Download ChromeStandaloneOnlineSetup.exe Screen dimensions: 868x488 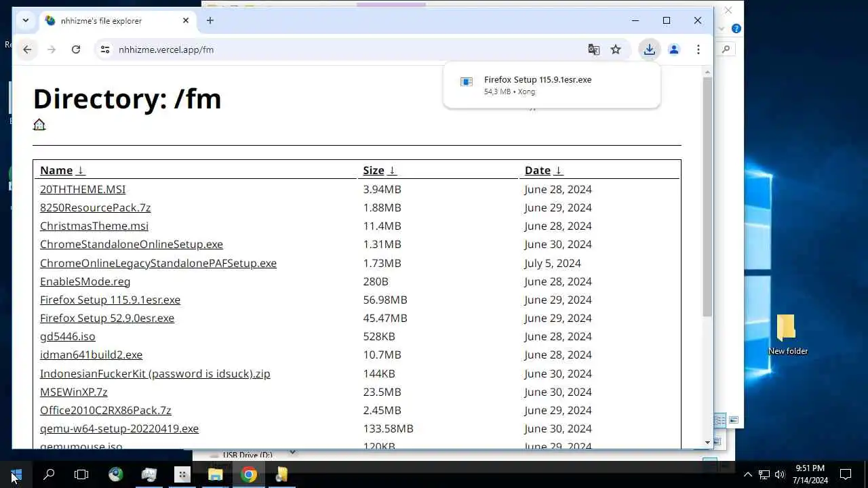[132, 244]
